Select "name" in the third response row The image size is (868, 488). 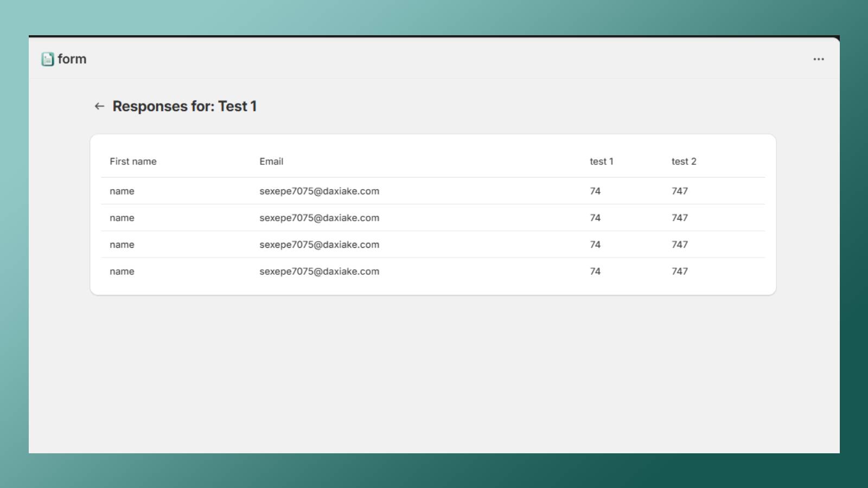(122, 245)
